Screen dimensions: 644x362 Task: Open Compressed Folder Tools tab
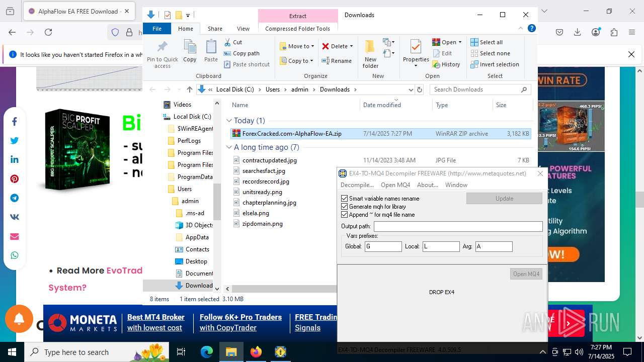pyautogui.click(x=298, y=29)
